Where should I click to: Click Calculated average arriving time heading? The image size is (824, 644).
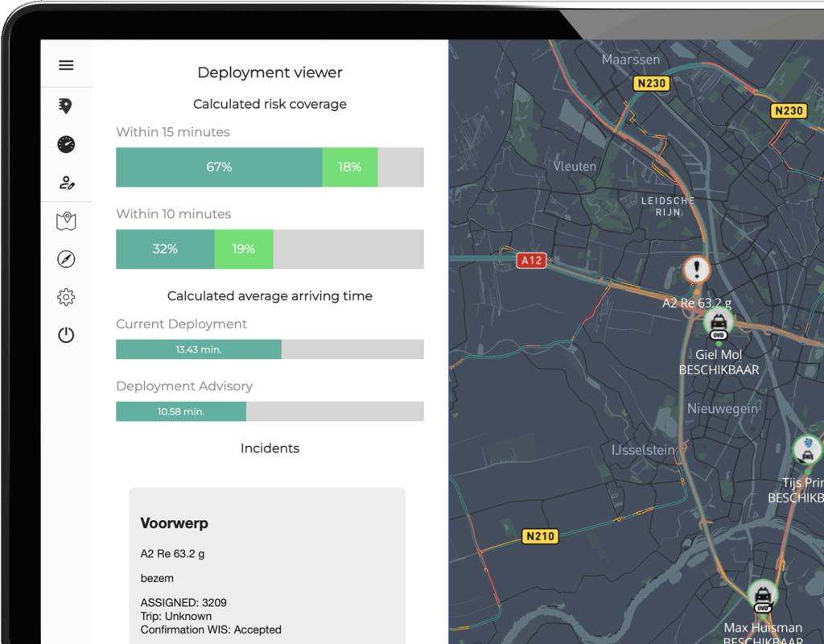tap(270, 296)
